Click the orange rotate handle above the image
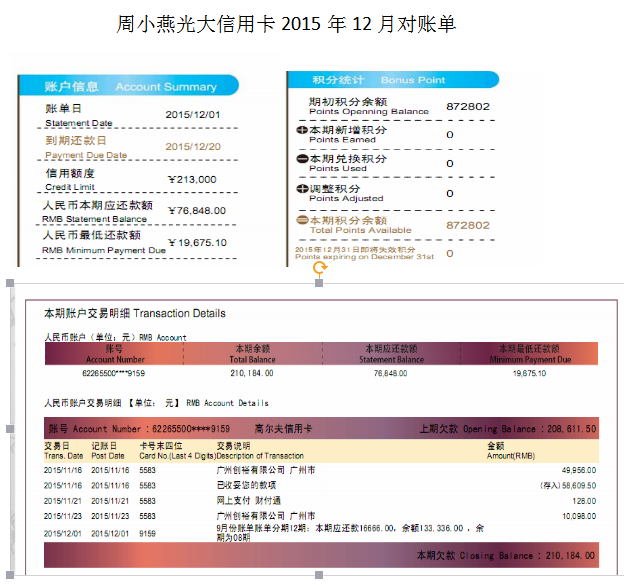Screen dimensions: 624x585 coord(319,267)
